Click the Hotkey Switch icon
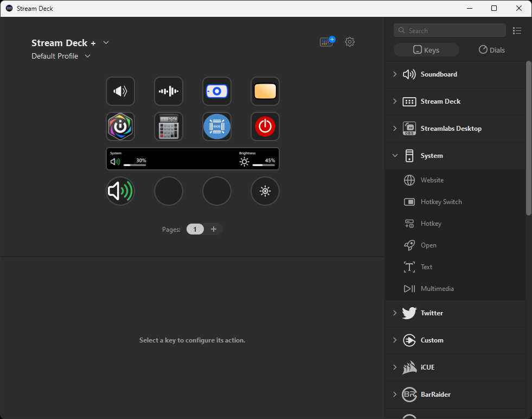The width and height of the screenshot is (532, 419). tap(409, 202)
